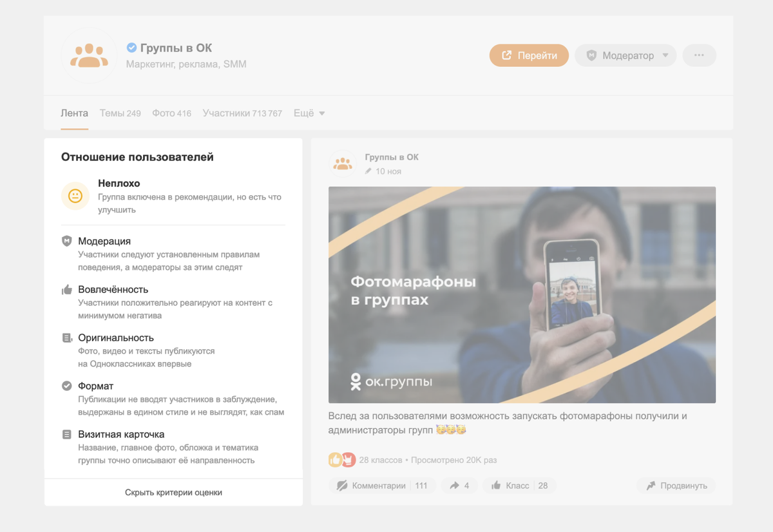Viewport: 773px width, 532px height.
Task: Open the Участники 713 767 tab
Action: click(x=242, y=113)
